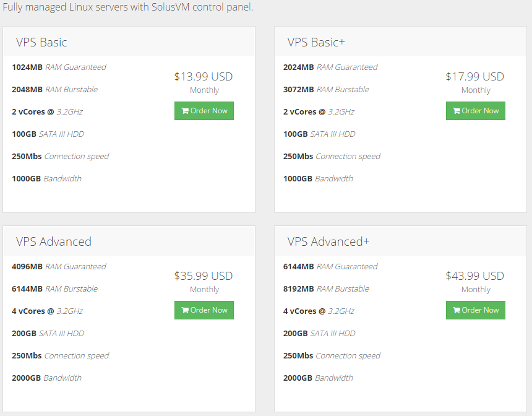This screenshot has width=532, height=416.
Task: Click the cart icon in VPS Advanced order button
Action: (x=185, y=310)
